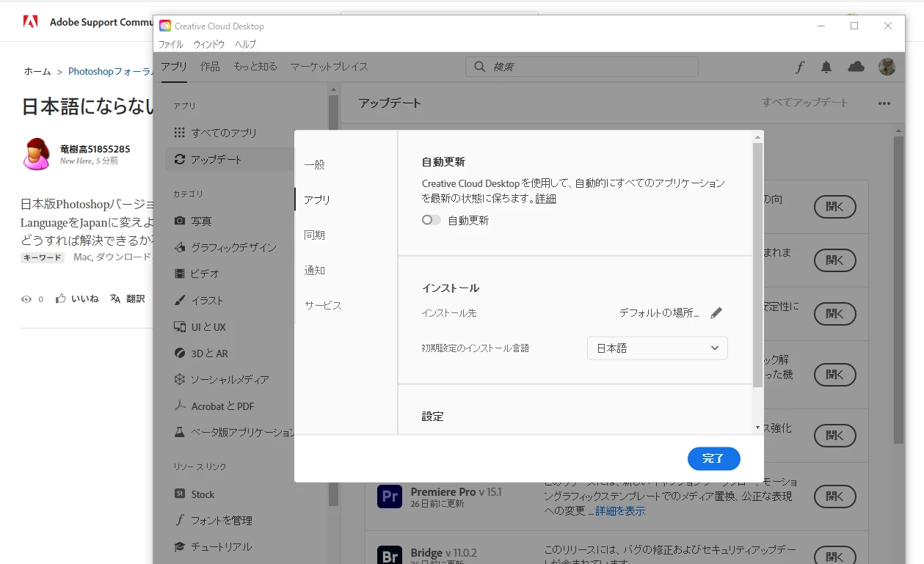Viewport: 924px width, 564px height.
Task: Open the ヘルプ menu
Action: 246,45
